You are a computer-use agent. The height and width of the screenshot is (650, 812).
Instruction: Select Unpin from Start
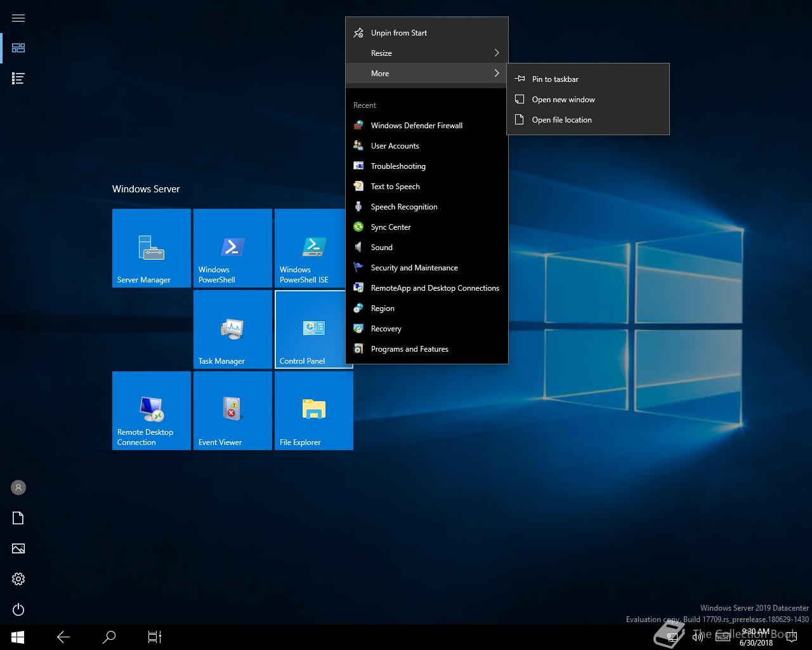coord(427,33)
